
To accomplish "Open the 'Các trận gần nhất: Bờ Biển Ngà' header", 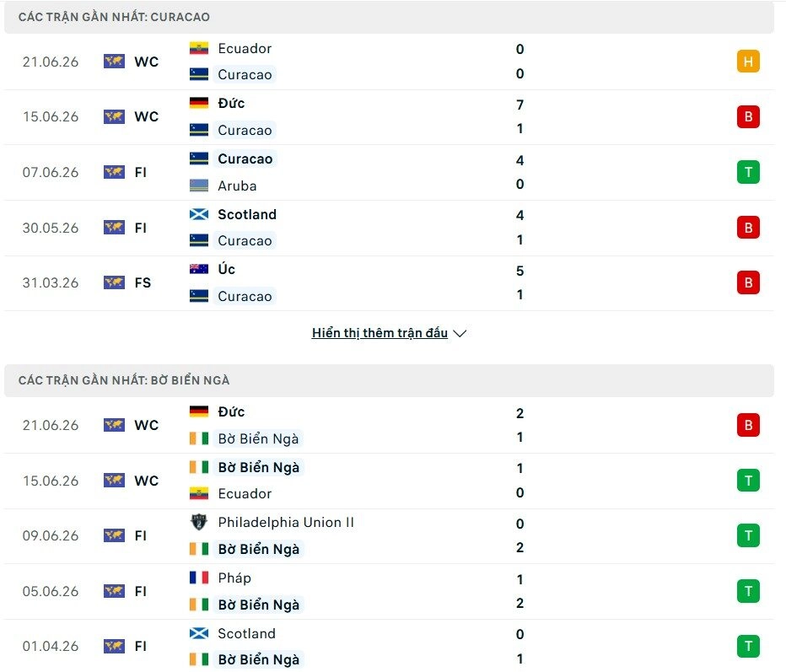I will pyautogui.click(x=389, y=380).
